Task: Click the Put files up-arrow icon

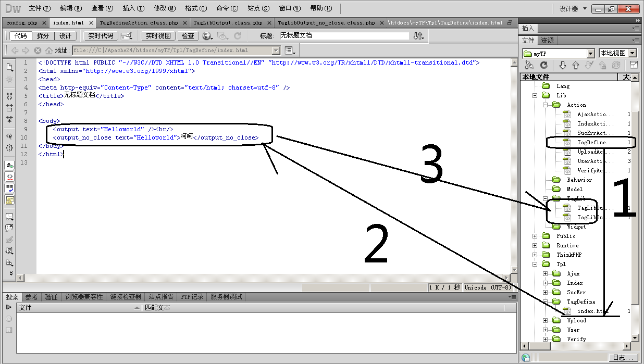Action: click(576, 65)
